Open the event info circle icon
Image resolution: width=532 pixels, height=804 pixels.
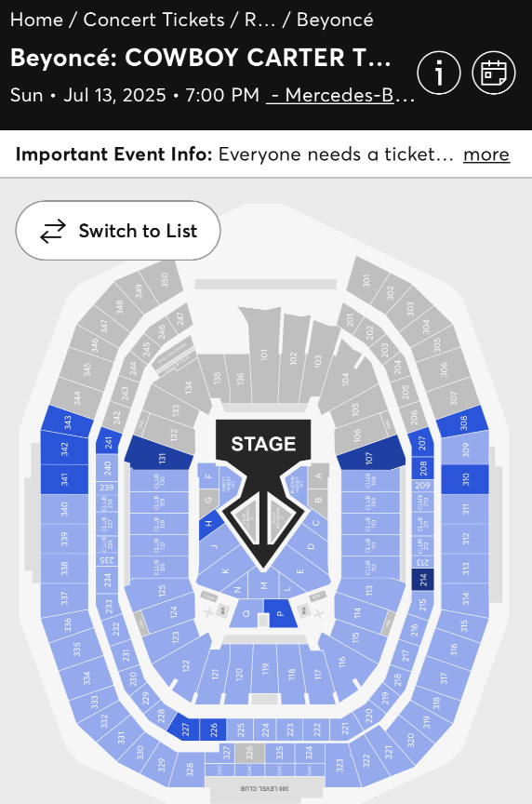[439, 73]
